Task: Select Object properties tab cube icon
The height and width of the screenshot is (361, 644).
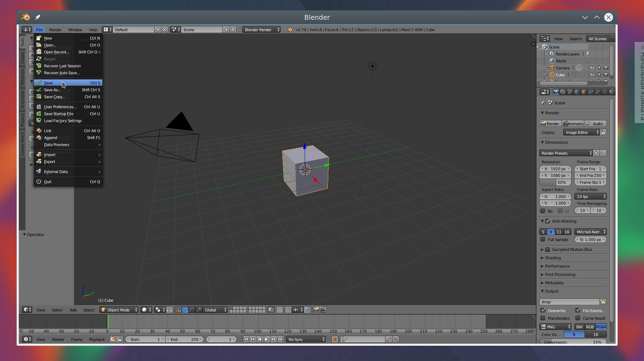Action: click(x=584, y=92)
